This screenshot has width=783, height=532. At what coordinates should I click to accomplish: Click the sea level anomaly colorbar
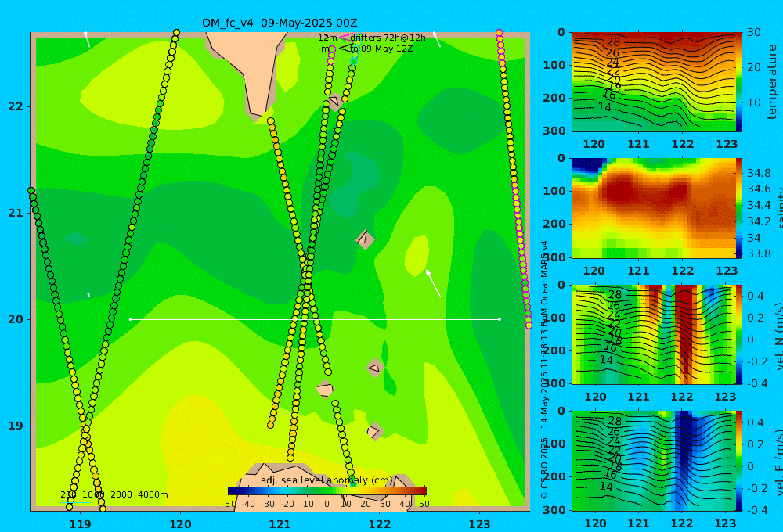[327, 491]
